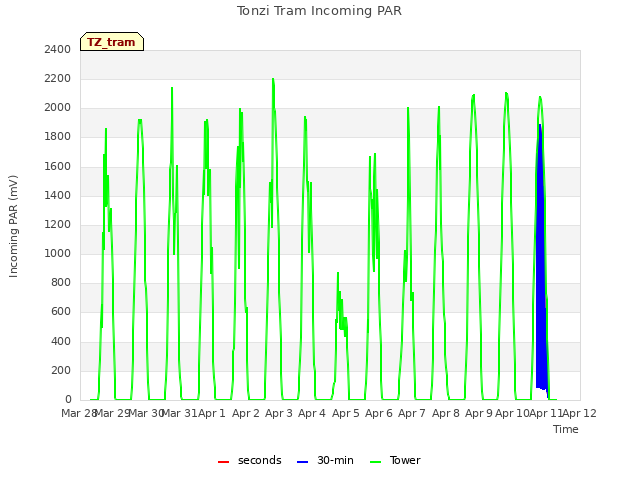Click the Apr 6 x-axis label
The width and height of the screenshot is (640, 480).
pos(379,413)
